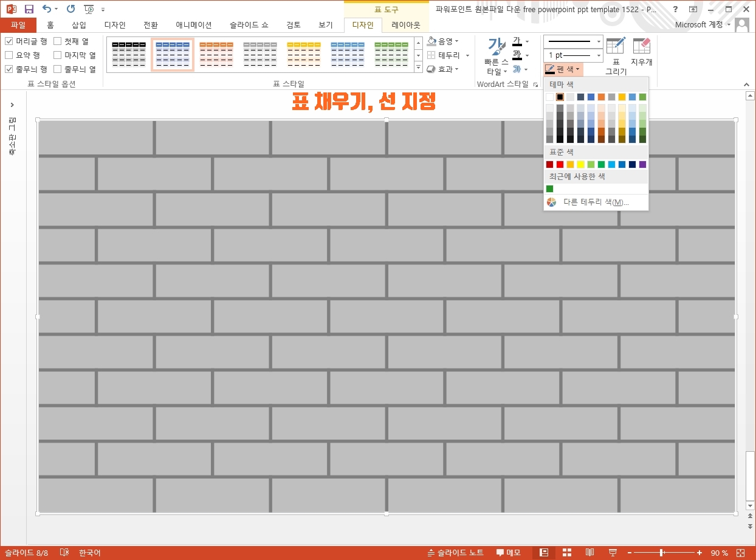
Task: Switch to Reading view icon
Action: pyautogui.click(x=589, y=552)
